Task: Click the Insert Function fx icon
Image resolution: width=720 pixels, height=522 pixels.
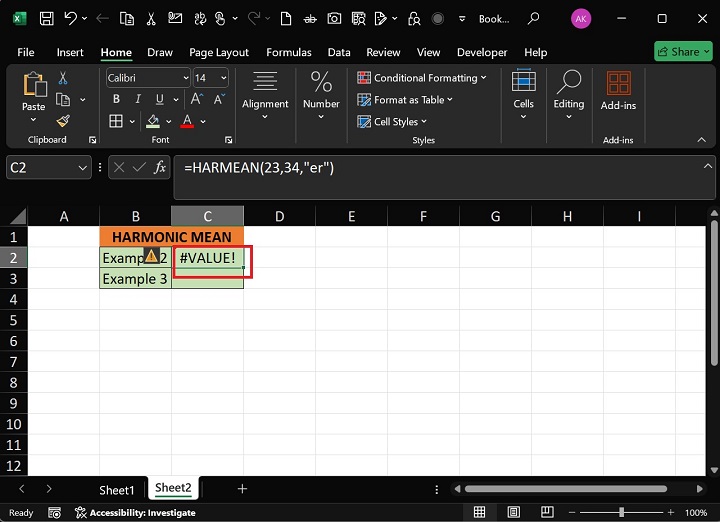Action: click(160, 168)
